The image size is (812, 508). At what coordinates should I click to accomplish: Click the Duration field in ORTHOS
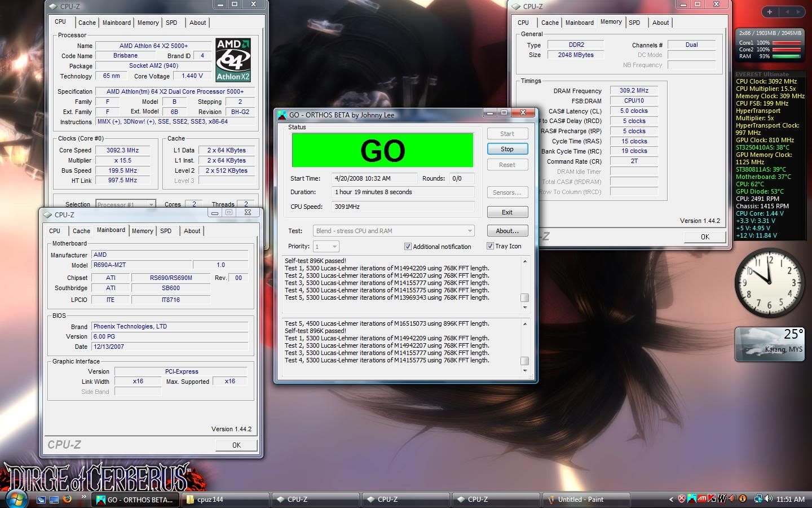pos(403,192)
